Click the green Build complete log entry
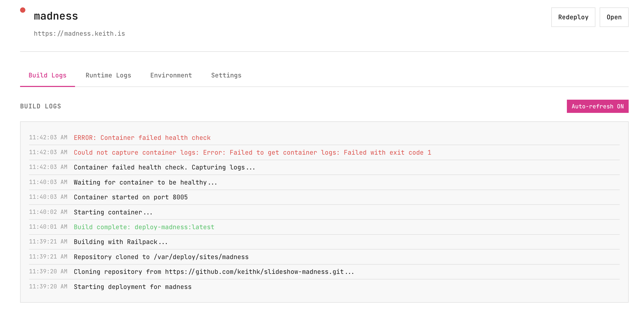 144,227
